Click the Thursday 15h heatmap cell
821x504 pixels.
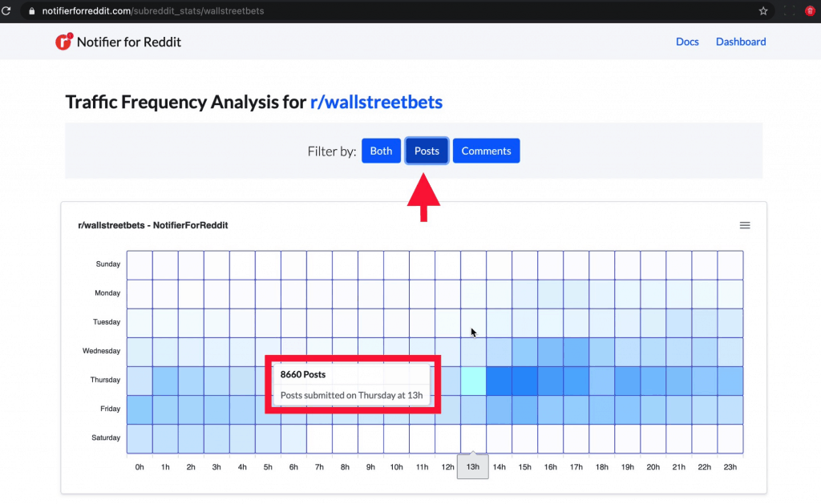[x=524, y=381]
